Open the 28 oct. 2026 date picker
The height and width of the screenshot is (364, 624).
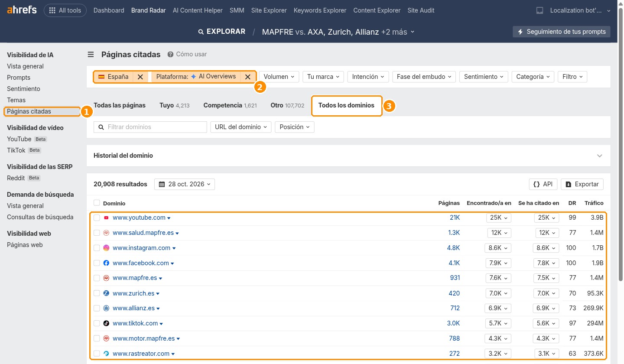pyautogui.click(x=185, y=184)
